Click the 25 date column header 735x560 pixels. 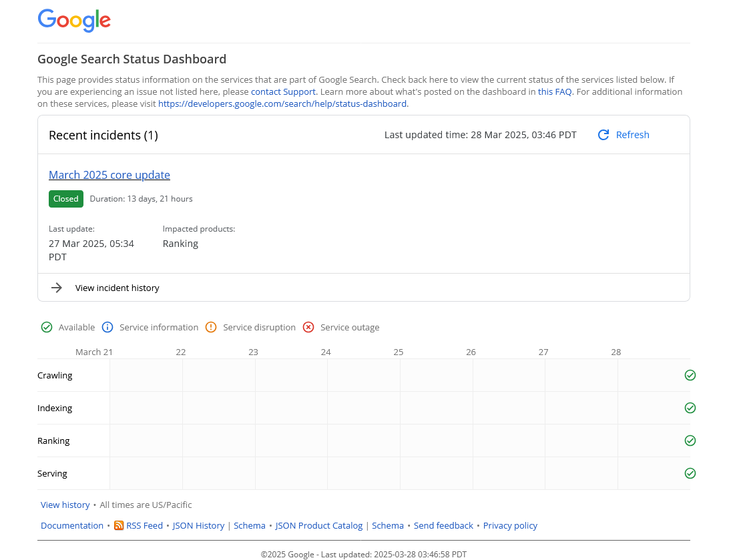click(x=399, y=352)
